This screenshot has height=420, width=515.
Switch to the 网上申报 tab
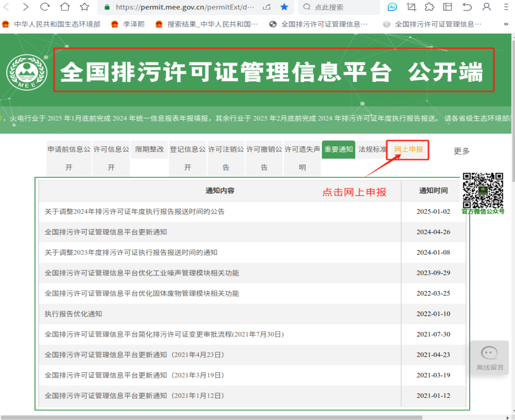[x=408, y=149]
